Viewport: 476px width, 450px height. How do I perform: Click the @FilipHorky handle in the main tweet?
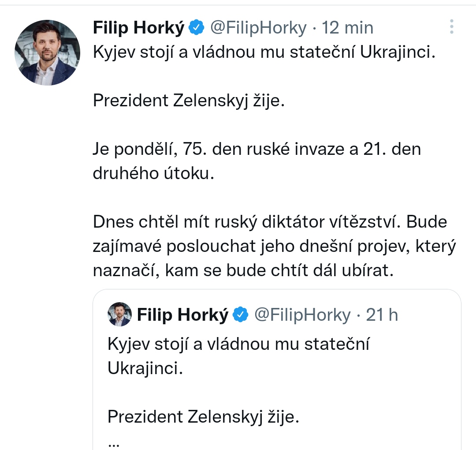[x=258, y=28]
